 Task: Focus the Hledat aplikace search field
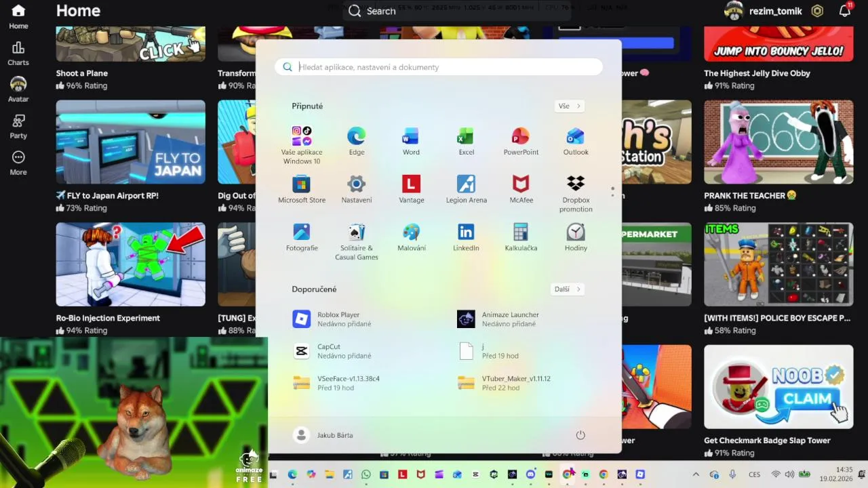[438, 67]
